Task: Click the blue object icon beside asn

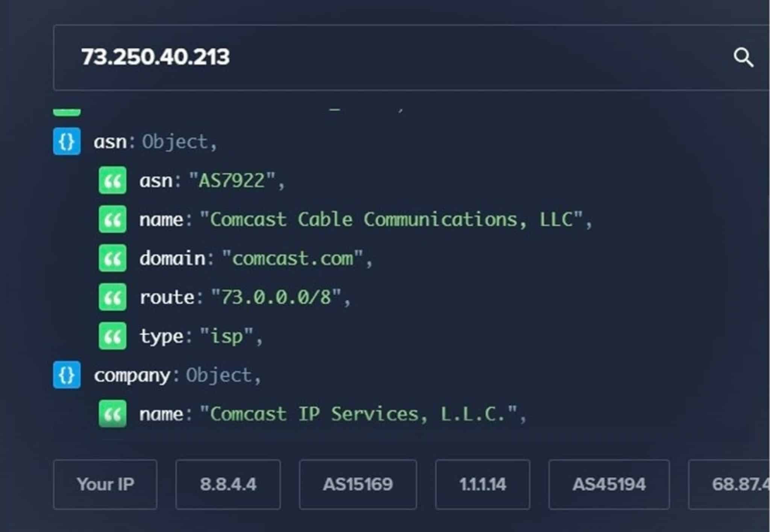Action: 67,141
